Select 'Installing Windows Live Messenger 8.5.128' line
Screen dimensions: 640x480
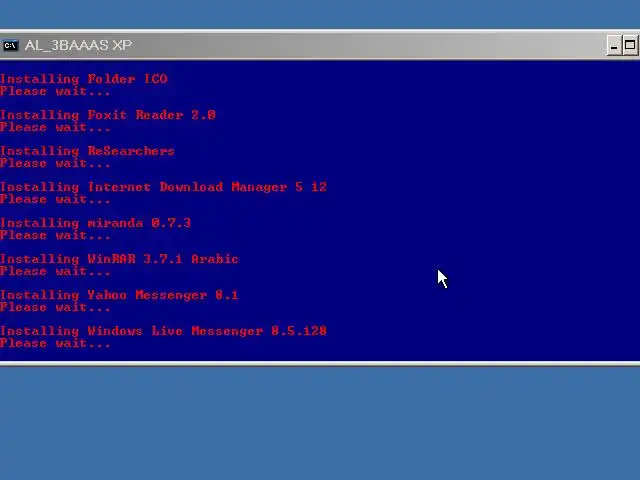163,331
